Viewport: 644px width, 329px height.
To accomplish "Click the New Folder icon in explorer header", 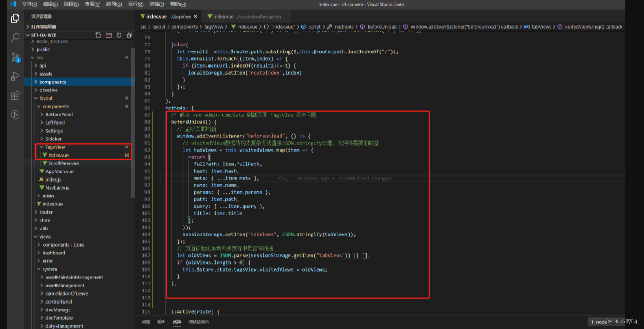I will click(109, 35).
